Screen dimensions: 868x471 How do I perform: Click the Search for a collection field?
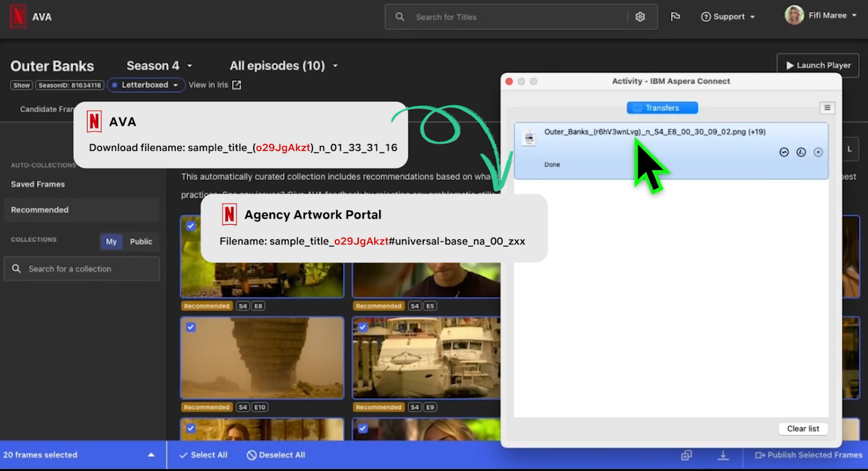(x=82, y=269)
